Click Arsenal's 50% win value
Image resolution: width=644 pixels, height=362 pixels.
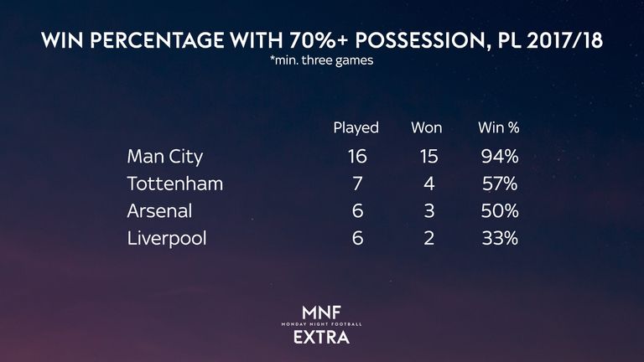click(500, 211)
